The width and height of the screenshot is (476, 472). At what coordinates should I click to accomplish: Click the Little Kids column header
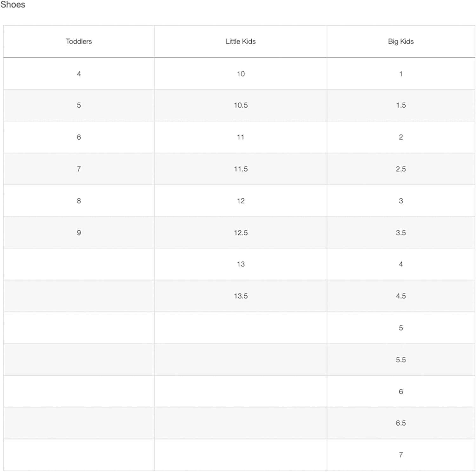tap(241, 42)
